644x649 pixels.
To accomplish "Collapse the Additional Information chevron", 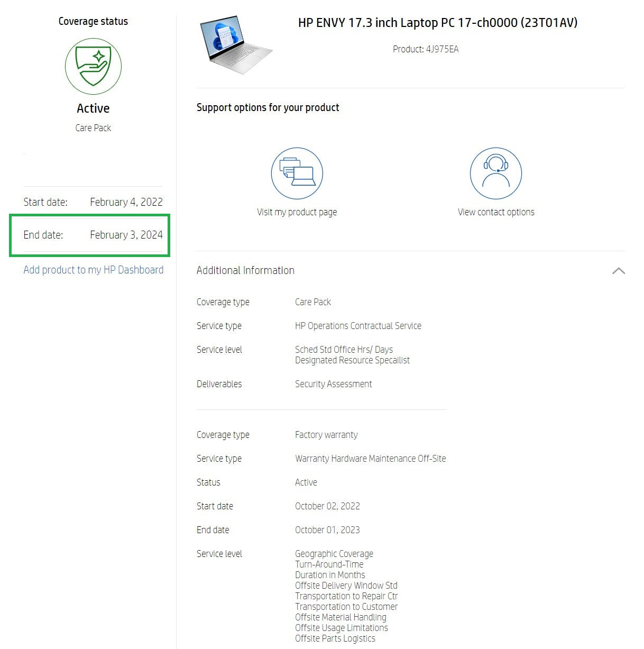I will [618, 271].
